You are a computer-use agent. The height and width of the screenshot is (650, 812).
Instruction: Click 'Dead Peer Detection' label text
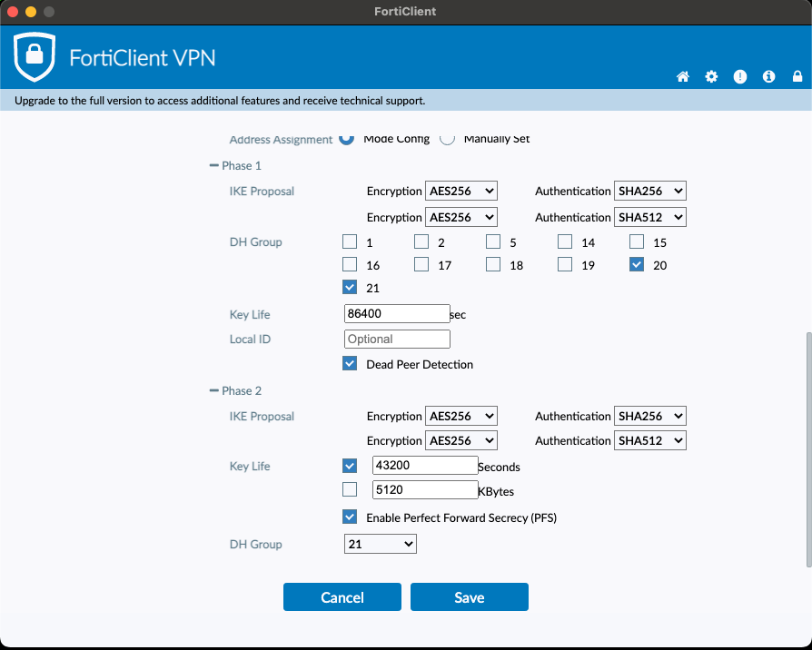(x=420, y=364)
